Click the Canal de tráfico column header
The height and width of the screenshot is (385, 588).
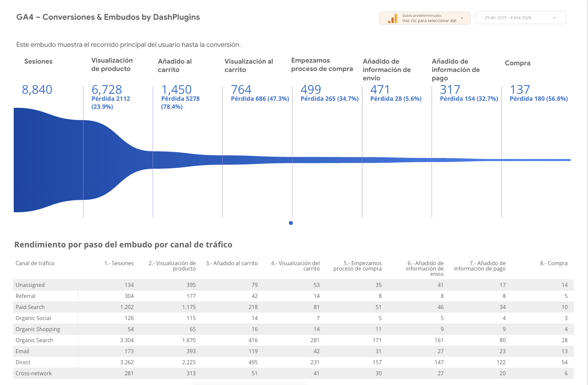(35, 263)
